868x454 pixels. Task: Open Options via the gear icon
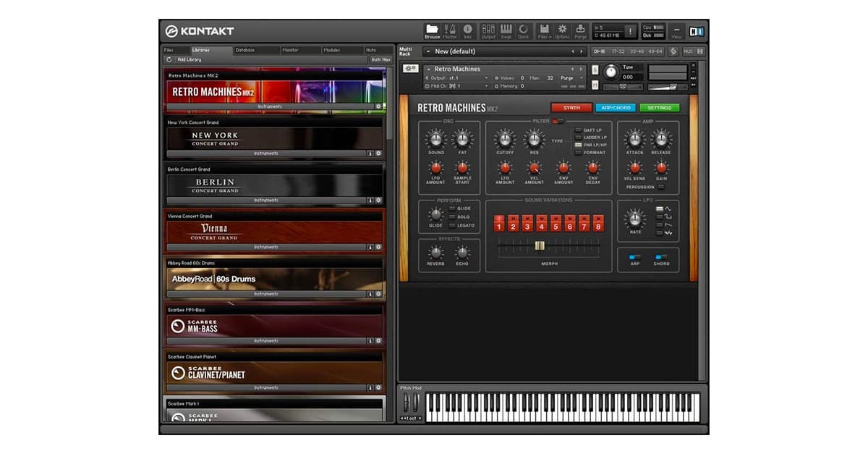pyautogui.click(x=563, y=29)
